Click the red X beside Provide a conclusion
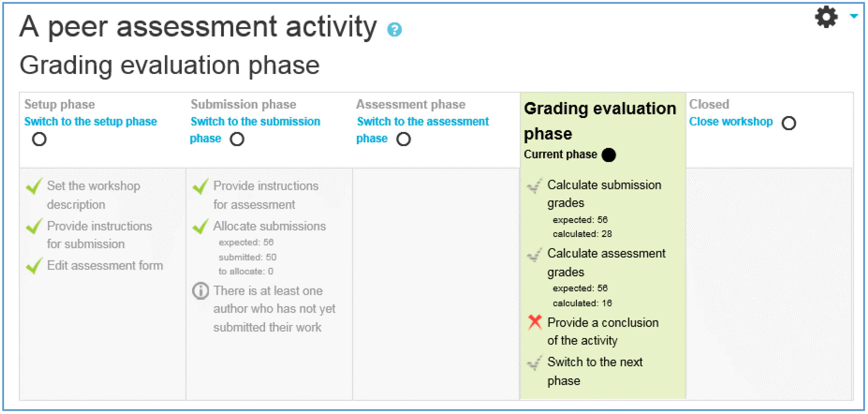The width and height of the screenshot is (868, 414). click(534, 322)
